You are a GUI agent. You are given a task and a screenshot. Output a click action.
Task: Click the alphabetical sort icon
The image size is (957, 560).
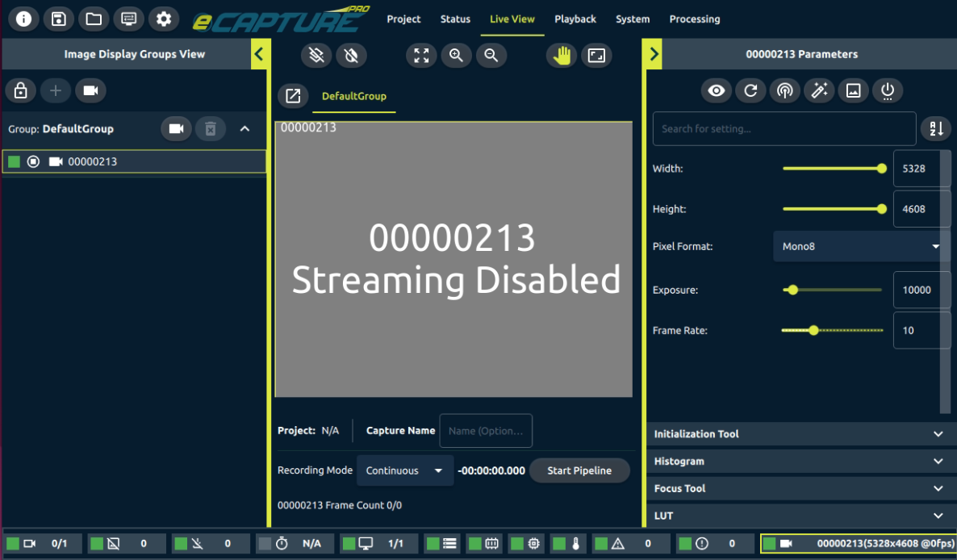[936, 129]
